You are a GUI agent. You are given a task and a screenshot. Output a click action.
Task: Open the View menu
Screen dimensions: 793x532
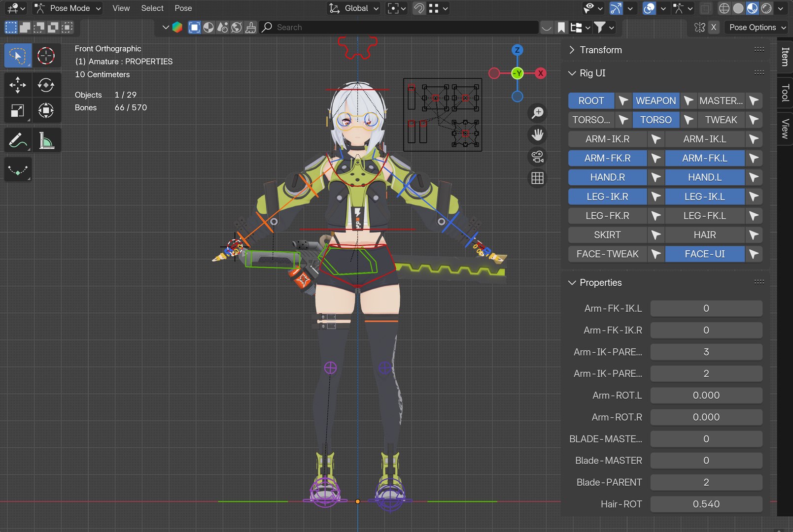pyautogui.click(x=121, y=8)
